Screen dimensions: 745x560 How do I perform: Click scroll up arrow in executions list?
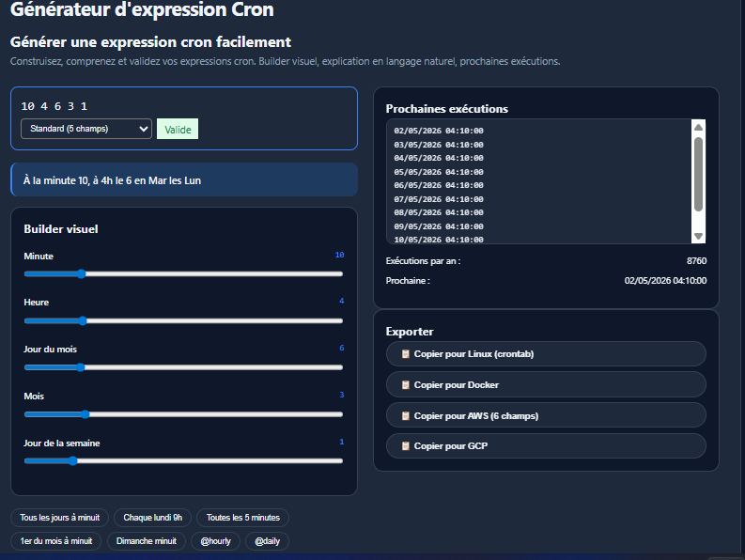click(x=698, y=128)
